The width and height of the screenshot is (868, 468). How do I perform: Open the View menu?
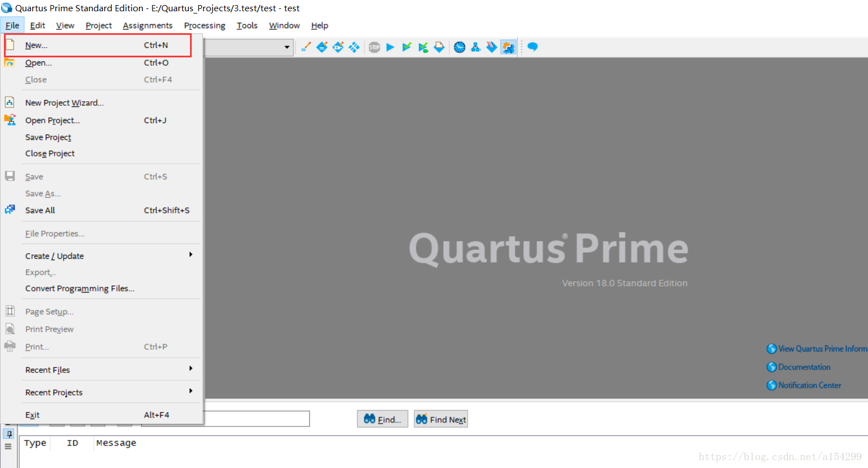(65, 25)
